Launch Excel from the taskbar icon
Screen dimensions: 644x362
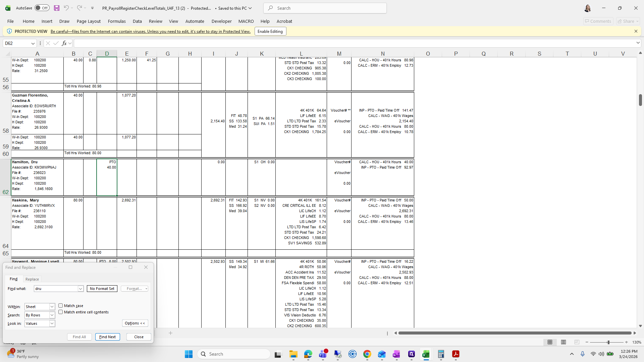pos(426,354)
